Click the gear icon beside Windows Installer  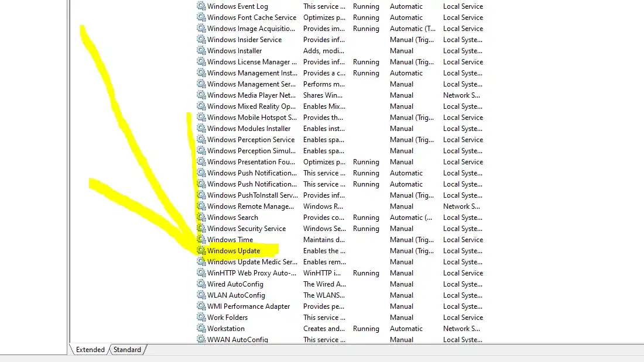(201, 50)
